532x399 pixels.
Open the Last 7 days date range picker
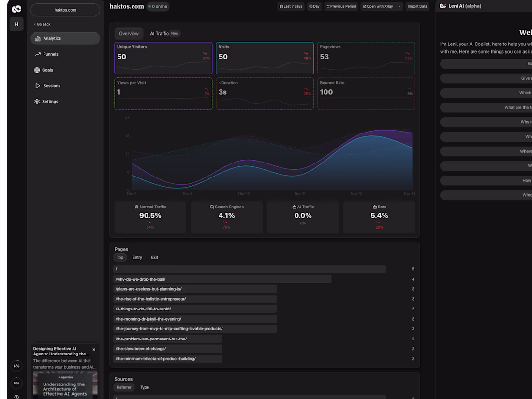(291, 6)
